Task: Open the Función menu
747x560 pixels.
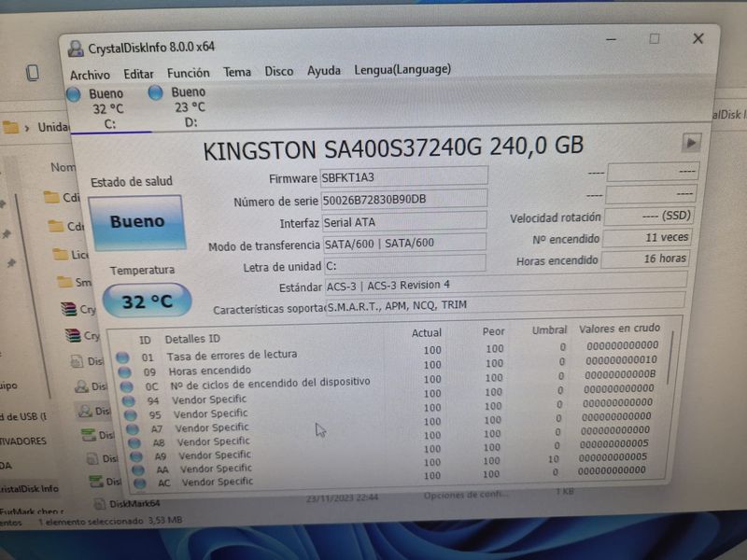Action: click(189, 74)
